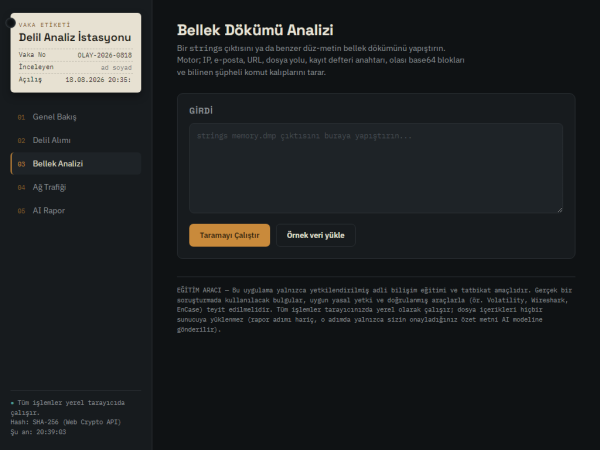Click the İnceleyen 'ad soyad' field

pyautogui.click(x=116, y=67)
